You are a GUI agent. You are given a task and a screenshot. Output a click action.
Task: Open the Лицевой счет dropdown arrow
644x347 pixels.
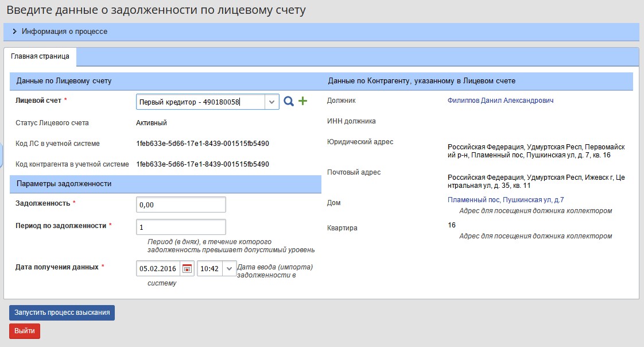271,102
